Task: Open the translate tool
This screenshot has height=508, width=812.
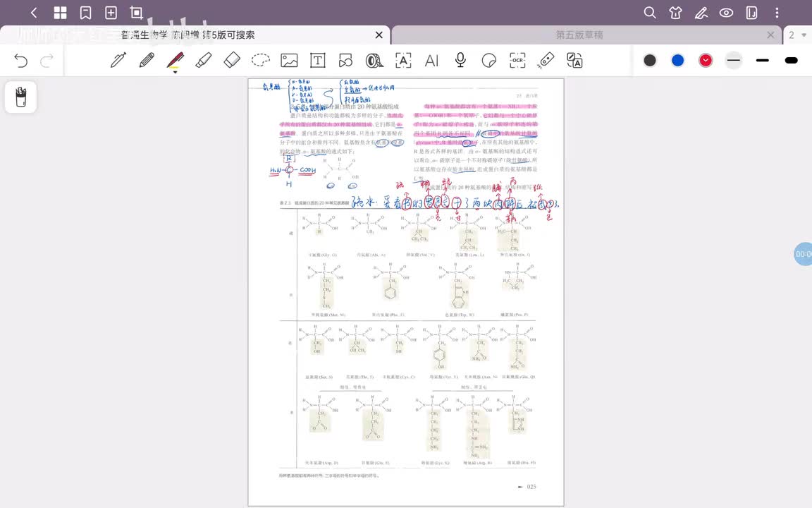Action: point(574,61)
